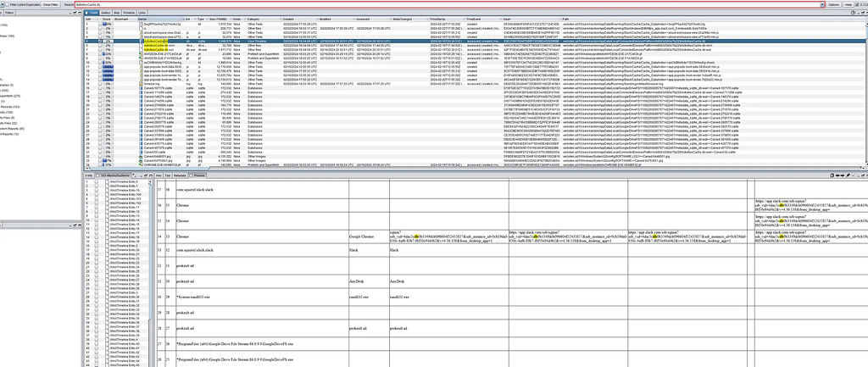Click the CHROME.EXE prefetch file icon
This screenshot has width=868, height=367.
click(141, 164)
